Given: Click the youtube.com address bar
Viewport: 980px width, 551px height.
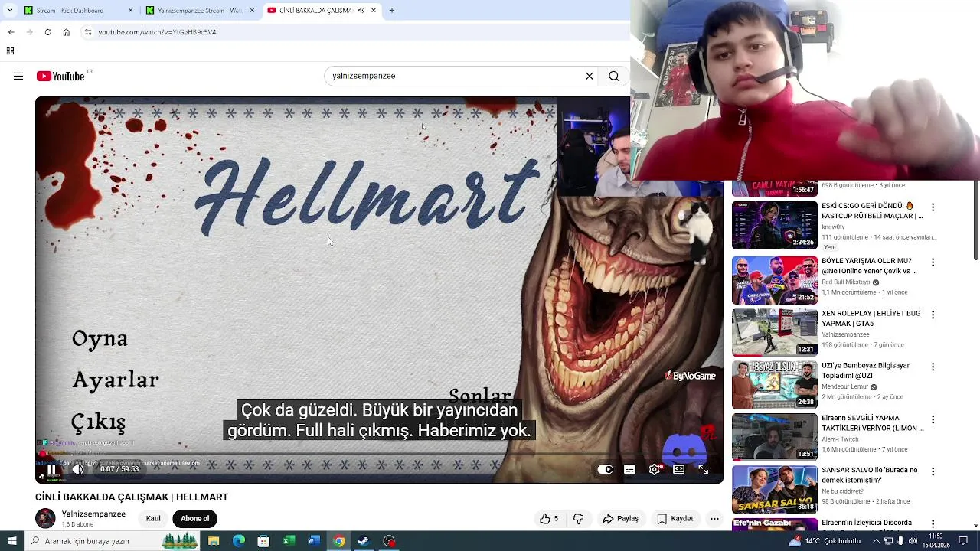Looking at the screenshot, I should click(352, 32).
